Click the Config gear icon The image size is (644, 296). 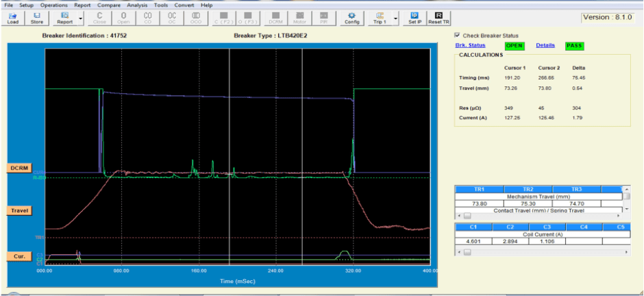(x=351, y=17)
